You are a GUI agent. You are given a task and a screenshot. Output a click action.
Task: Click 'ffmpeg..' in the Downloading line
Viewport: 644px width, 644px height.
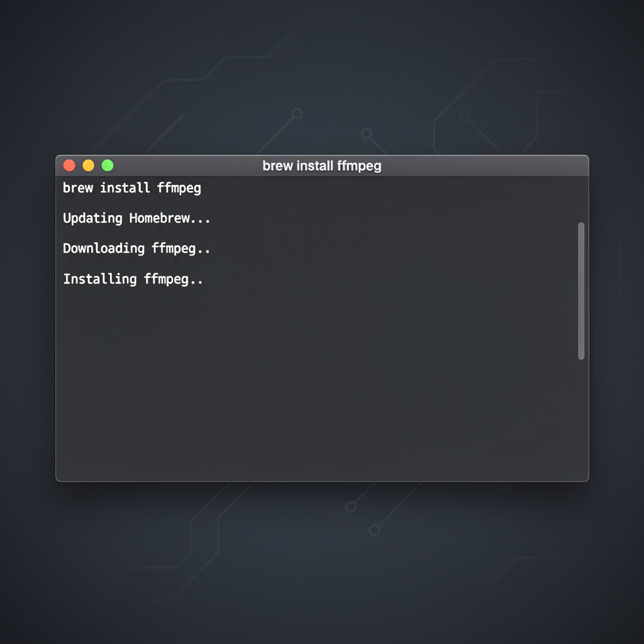click(x=181, y=248)
